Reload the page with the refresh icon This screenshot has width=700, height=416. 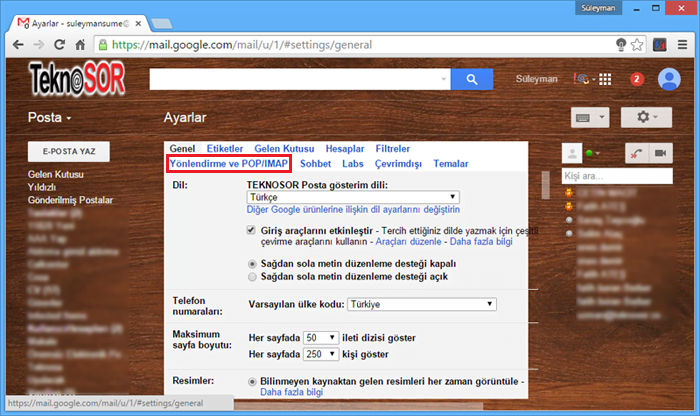tap(59, 45)
